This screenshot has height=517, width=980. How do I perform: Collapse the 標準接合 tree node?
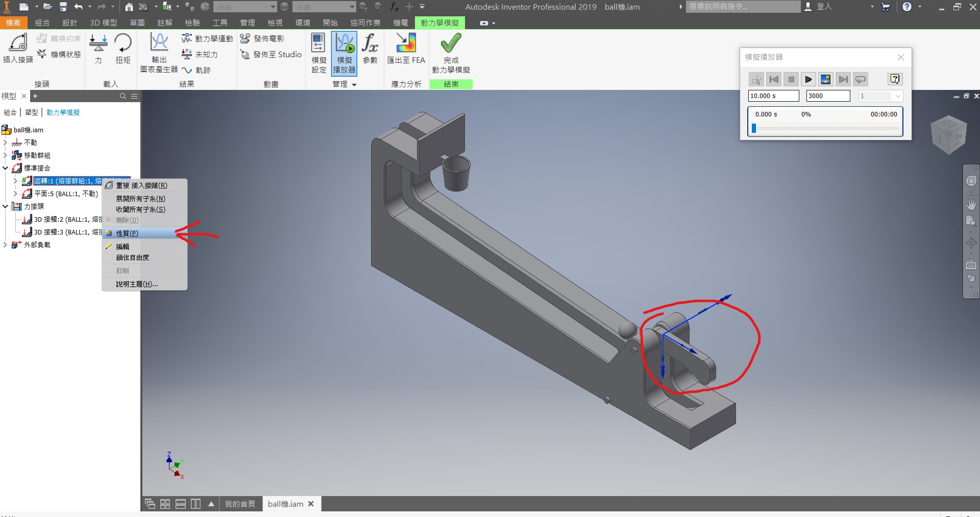coord(5,168)
